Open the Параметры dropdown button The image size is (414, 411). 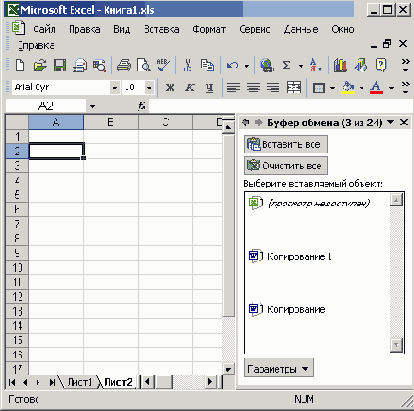tap(279, 368)
